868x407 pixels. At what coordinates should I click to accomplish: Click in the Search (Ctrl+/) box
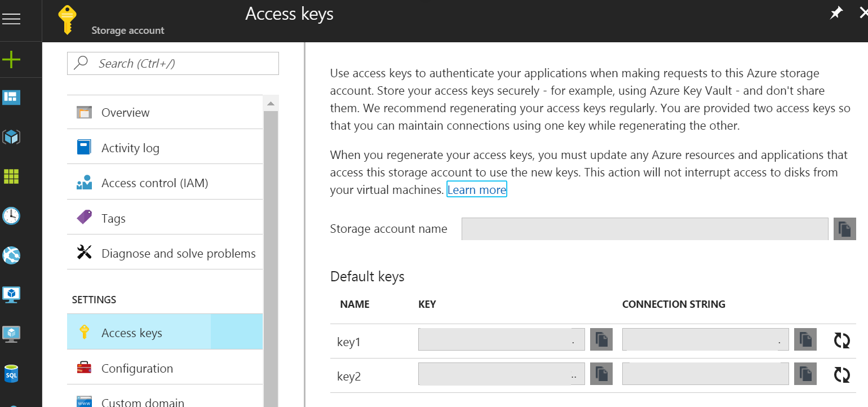pos(173,63)
